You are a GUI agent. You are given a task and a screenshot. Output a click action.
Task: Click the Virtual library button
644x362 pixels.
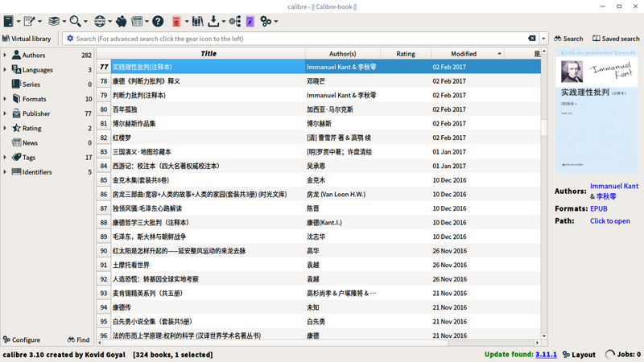coord(28,39)
